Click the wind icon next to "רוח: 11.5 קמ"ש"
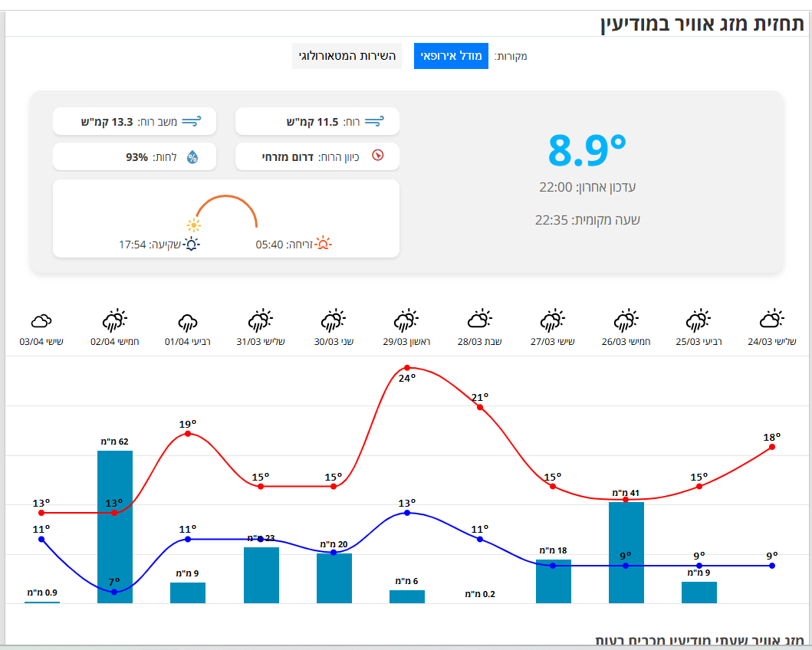The image size is (812, 650). pos(376,120)
